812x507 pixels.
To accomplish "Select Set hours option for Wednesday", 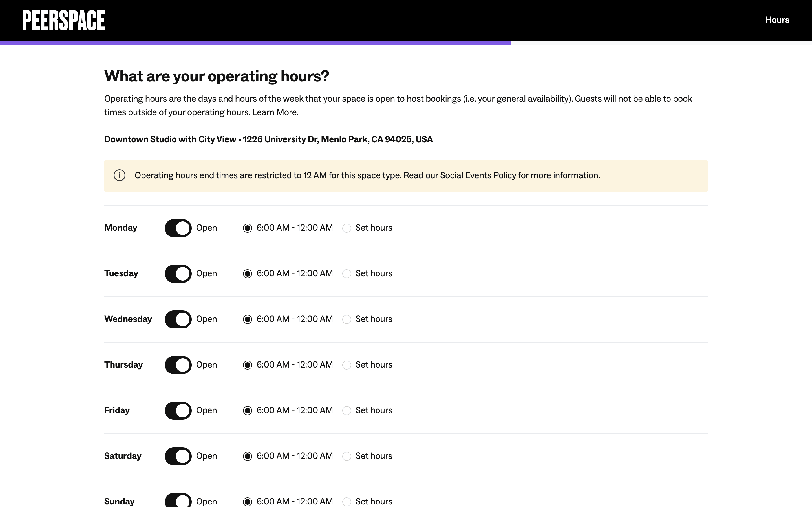I will coord(347,320).
